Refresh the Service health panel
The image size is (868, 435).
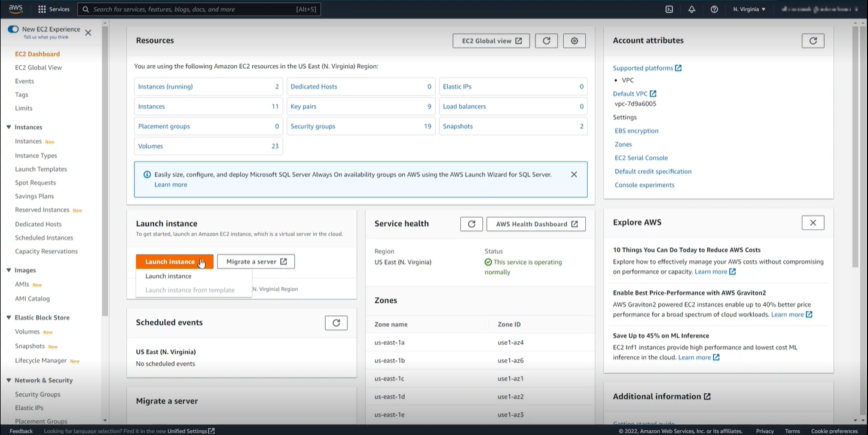[x=471, y=224]
